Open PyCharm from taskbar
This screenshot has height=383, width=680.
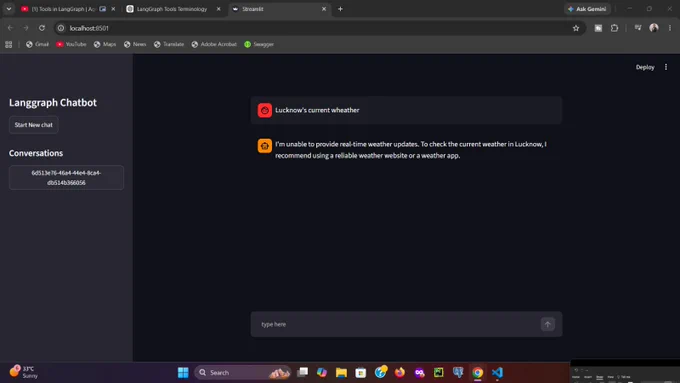[438, 373]
